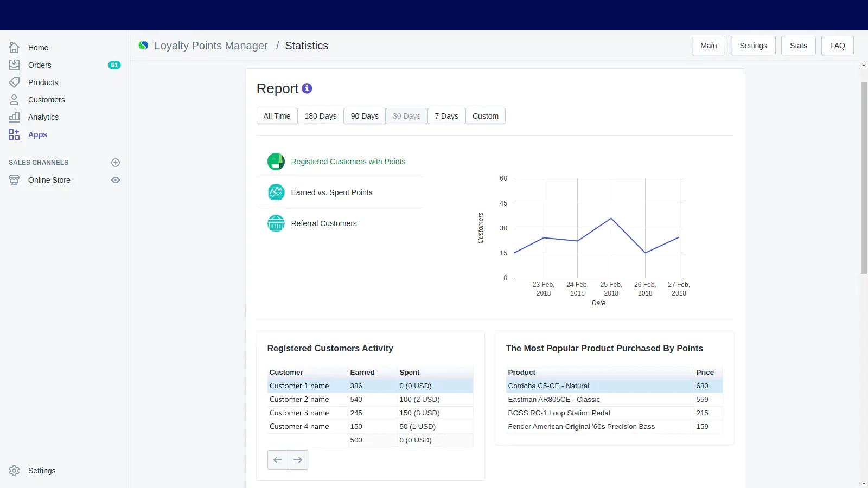Toggle Online Store visibility eye icon
This screenshot has width=868, height=488.
116,180
